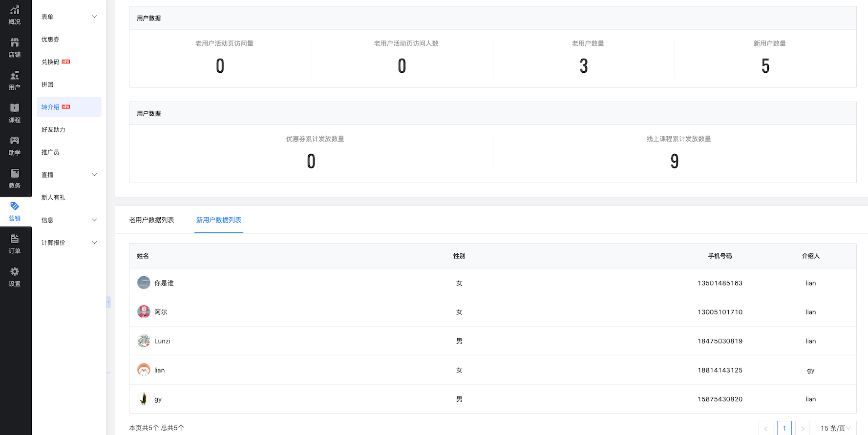The image size is (868, 435).
Task: Click the avatar in the lian name row
Action: coord(144,370)
